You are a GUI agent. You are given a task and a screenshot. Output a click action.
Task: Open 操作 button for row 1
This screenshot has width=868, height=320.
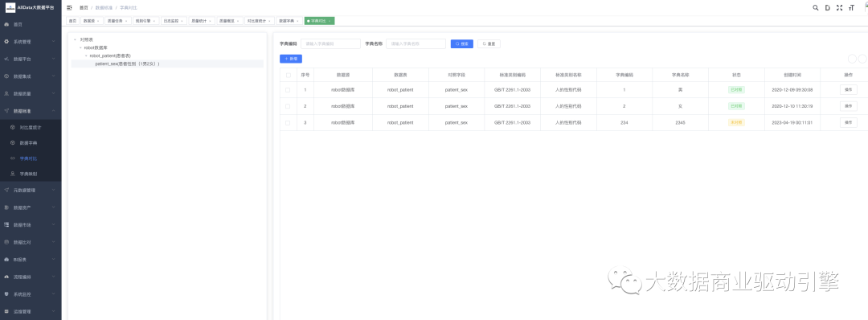(x=848, y=90)
